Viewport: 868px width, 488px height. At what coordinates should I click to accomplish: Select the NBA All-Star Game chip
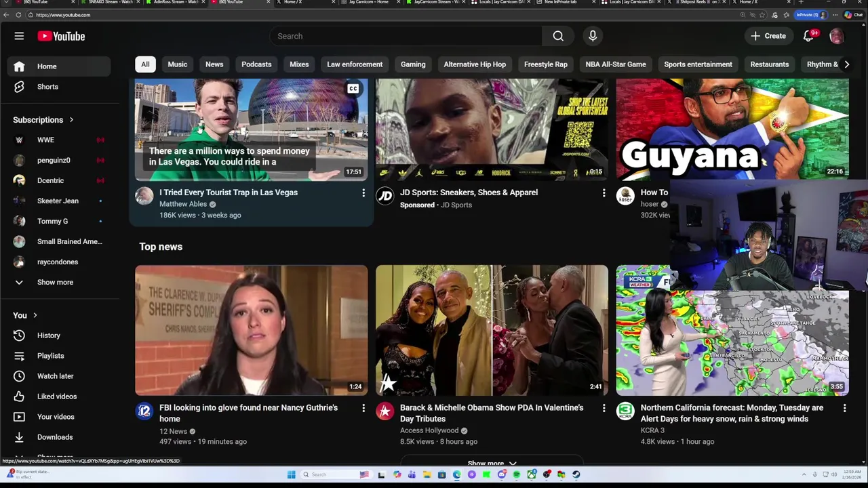click(616, 64)
